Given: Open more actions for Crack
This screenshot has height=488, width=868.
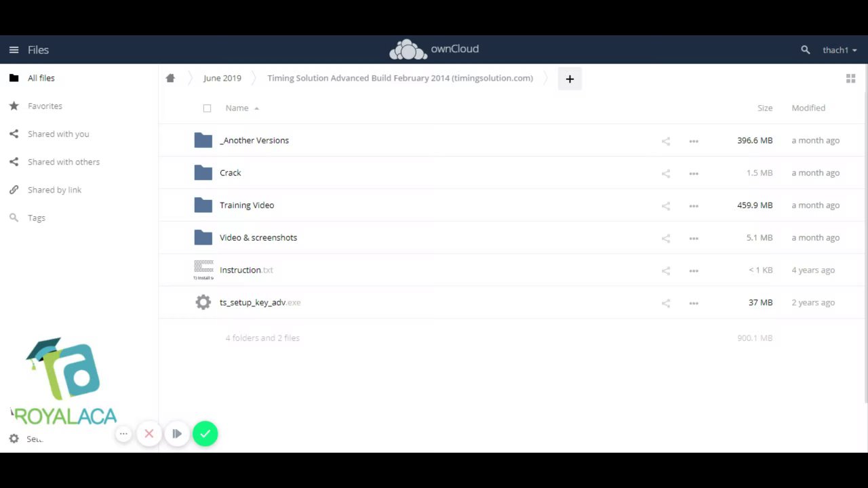Looking at the screenshot, I should click(694, 174).
